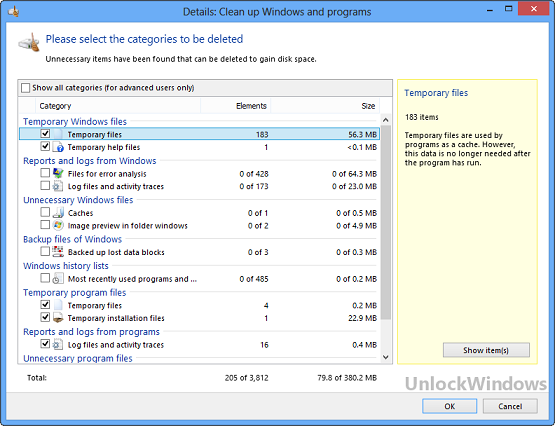Click the Temporary program files page icon

(x=58, y=305)
